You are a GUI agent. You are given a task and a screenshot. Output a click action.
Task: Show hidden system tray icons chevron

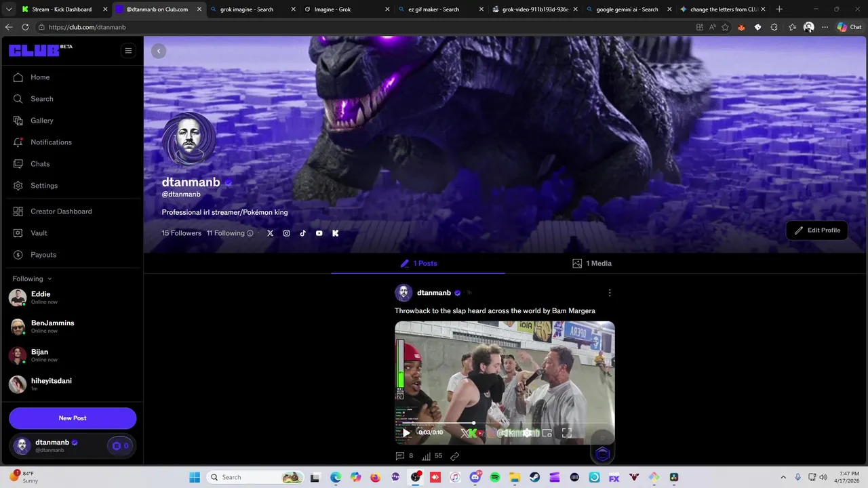[783, 477]
